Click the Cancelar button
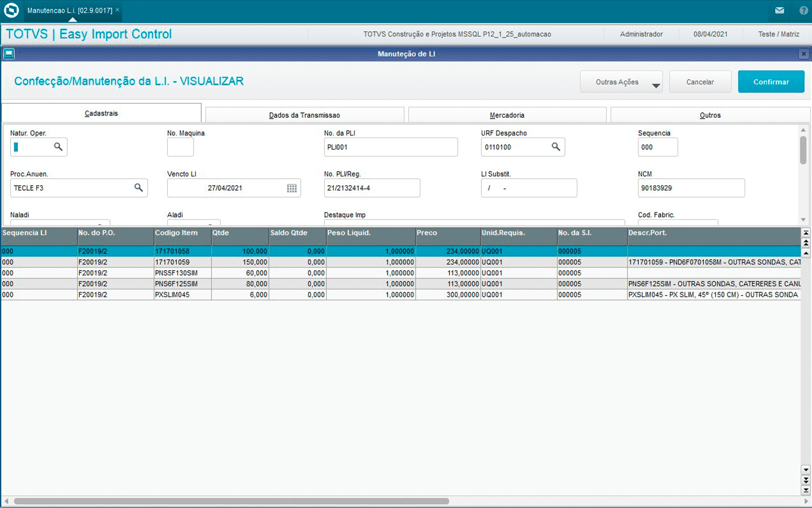 click(700, 82)
